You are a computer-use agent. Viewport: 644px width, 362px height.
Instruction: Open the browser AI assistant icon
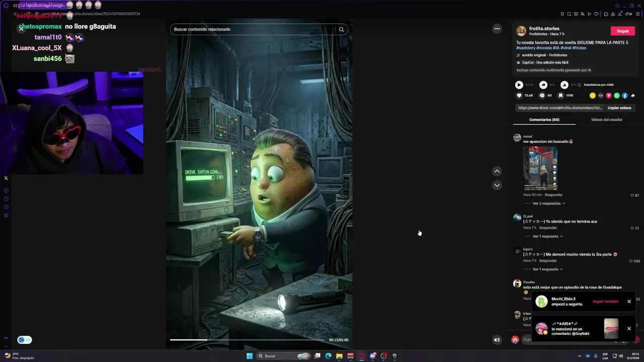[628, 14]
